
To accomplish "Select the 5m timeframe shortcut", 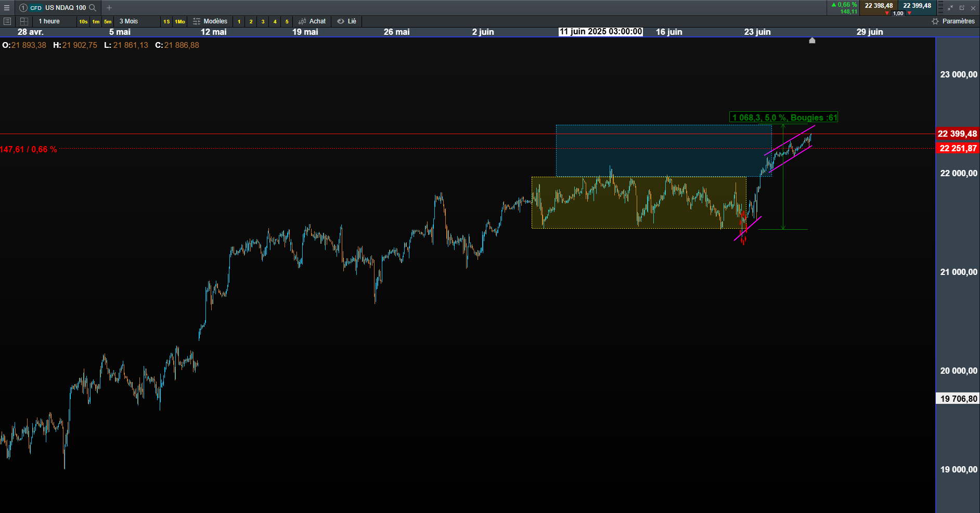I will pyautogui.click(x=108, y=21).
